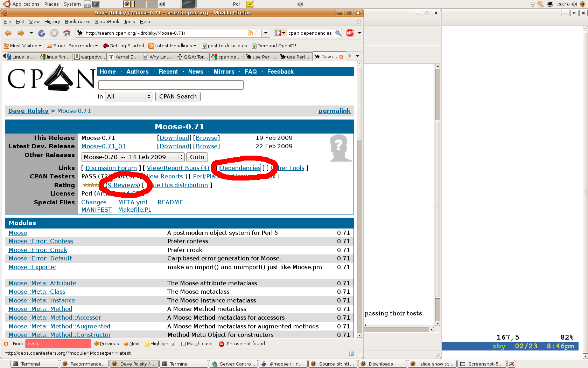Click the sound volume tray icon
The height and width of the screenshot is (368, 588).
coord(574,4)
